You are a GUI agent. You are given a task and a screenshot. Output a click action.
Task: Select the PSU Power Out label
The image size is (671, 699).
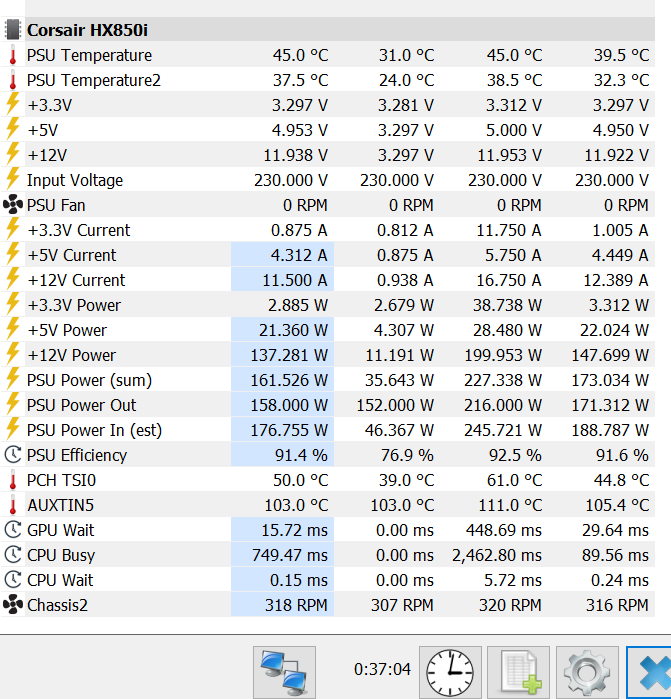tap(82, 405)
